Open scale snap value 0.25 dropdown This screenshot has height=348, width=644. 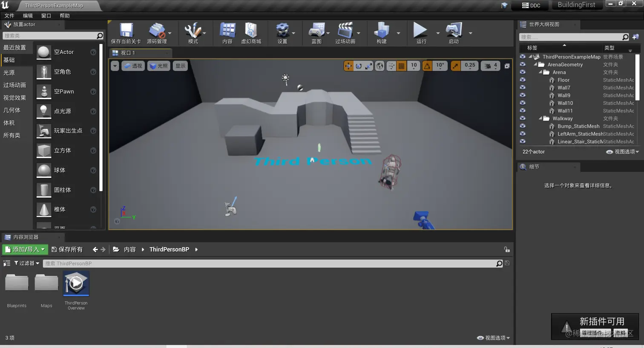click(x=470, y=66)
